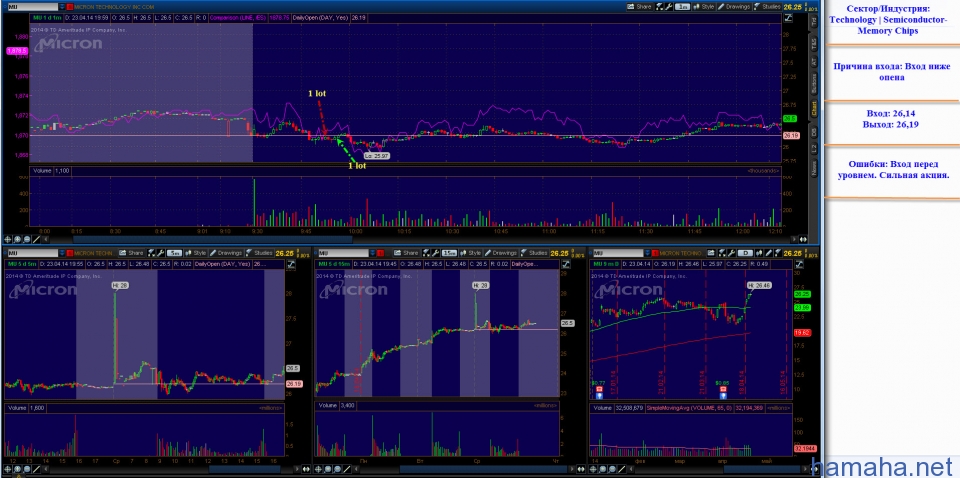This screenshot has height=478, width=960.
Task: Open Share menu in 15m chart panel
Action: (x=406, y=253)
